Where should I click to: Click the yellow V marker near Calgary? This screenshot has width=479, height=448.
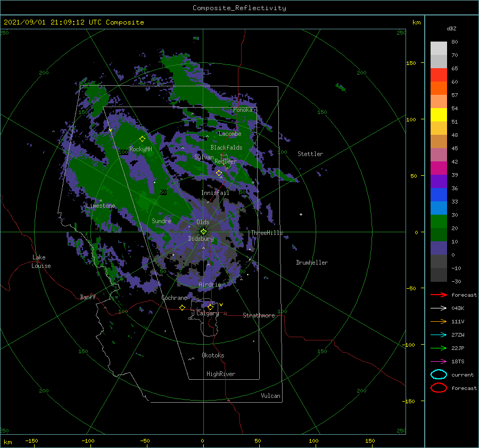221,305
